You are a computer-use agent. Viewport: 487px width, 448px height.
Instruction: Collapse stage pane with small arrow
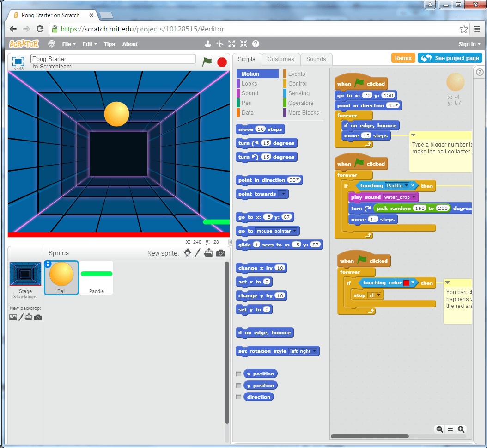(231, 242)
